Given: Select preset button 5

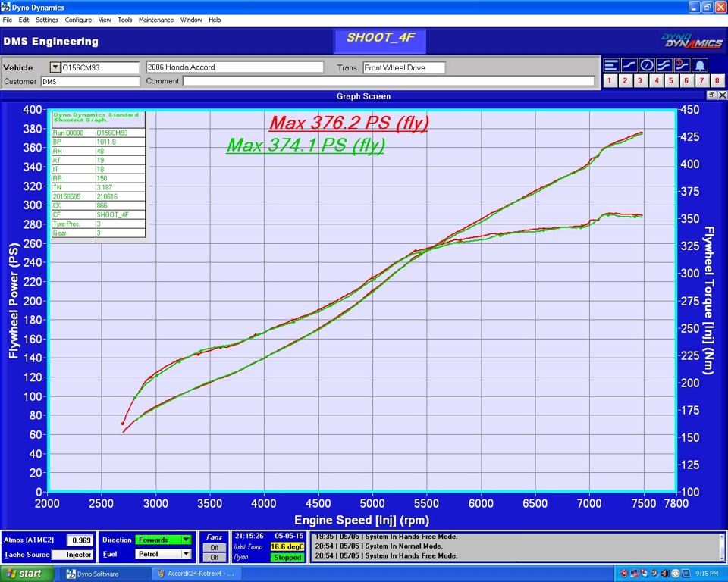Looking at the screenshot, I should point(671,81).
